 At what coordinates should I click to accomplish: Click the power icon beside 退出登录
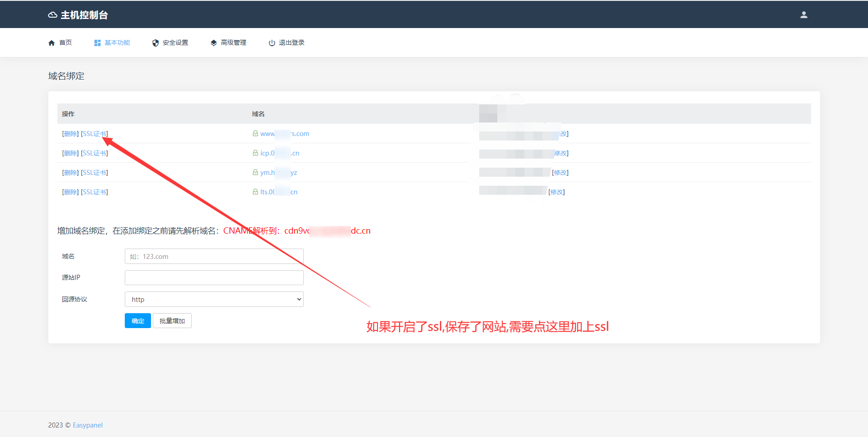272,43
